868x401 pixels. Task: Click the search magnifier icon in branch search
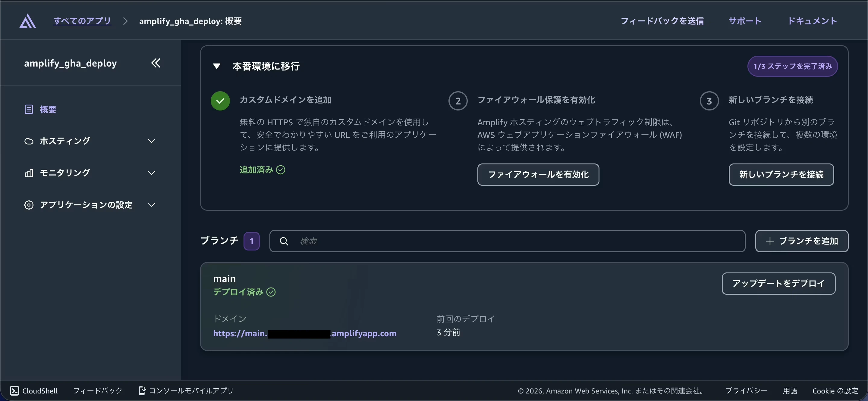coord(284,241)
